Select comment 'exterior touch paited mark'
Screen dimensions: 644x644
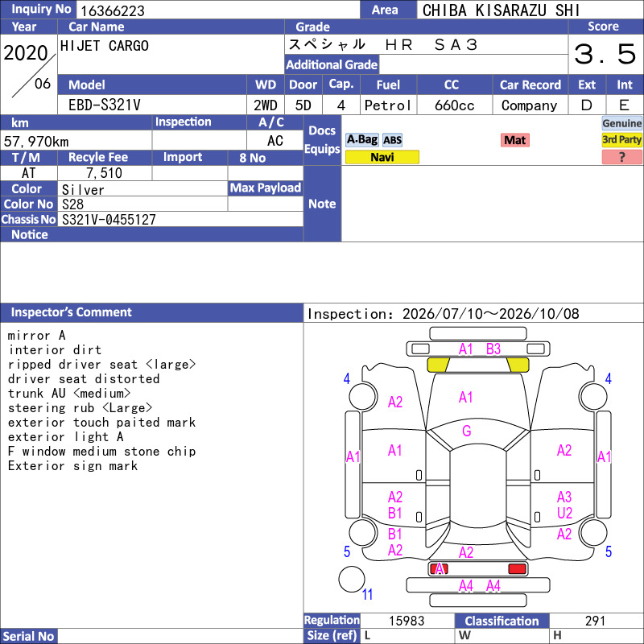(x=101, y=422)
